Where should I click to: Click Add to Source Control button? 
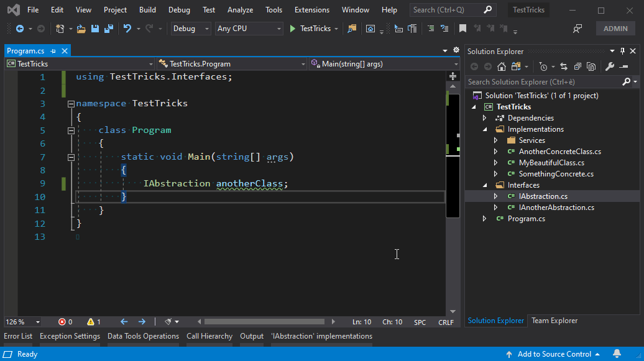554,354
